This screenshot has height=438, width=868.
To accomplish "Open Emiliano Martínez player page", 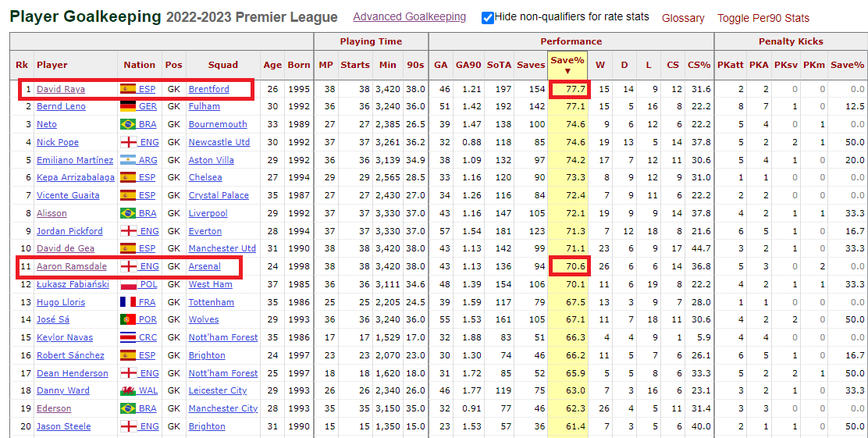I will 75,160.
